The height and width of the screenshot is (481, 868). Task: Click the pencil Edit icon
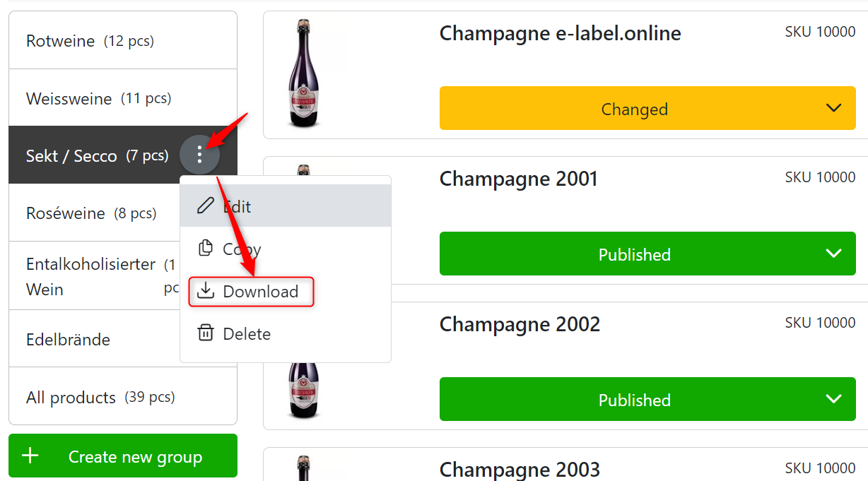(x=205, y=206)
